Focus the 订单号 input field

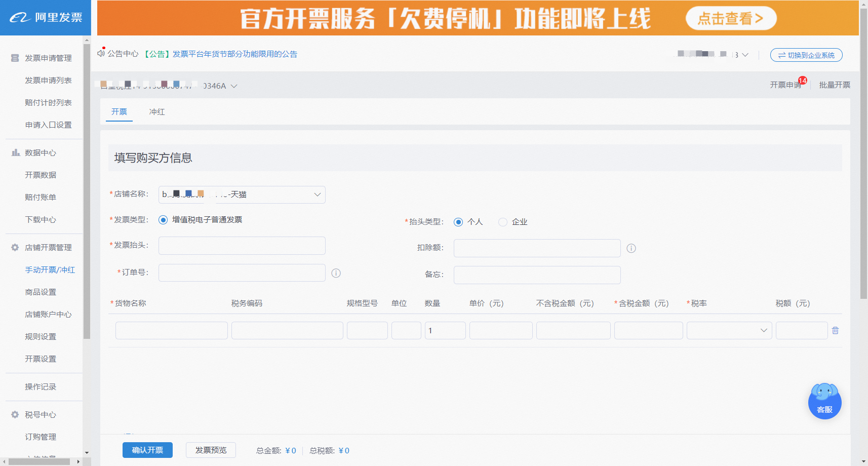click(x=242, y=273)
